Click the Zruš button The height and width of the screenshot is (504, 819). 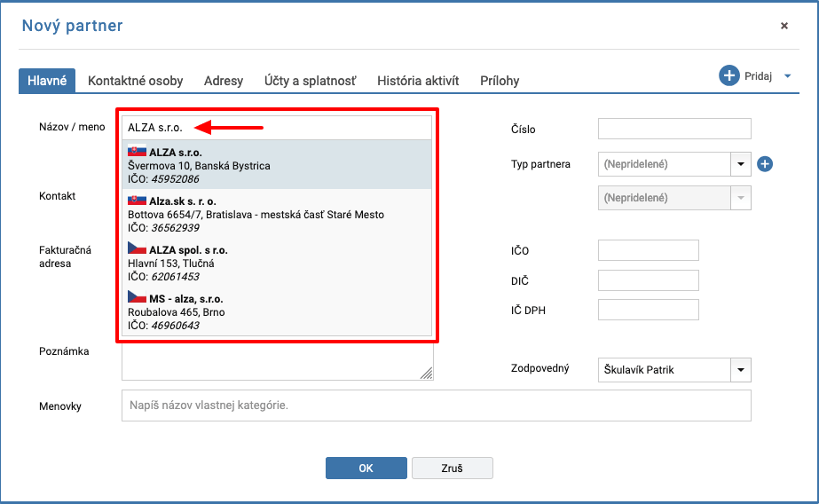pyautogui.click(x=453, y=468)
